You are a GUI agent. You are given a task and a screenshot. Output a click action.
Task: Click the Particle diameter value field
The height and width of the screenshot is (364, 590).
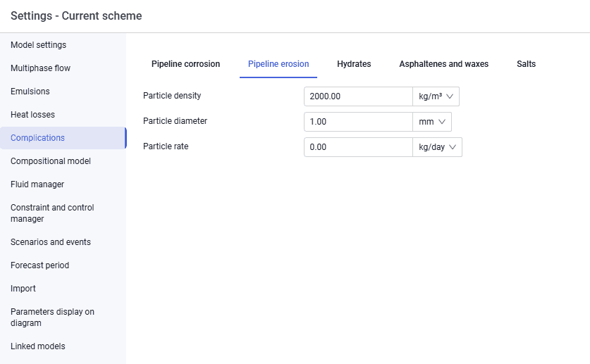(x=358, y=122)
